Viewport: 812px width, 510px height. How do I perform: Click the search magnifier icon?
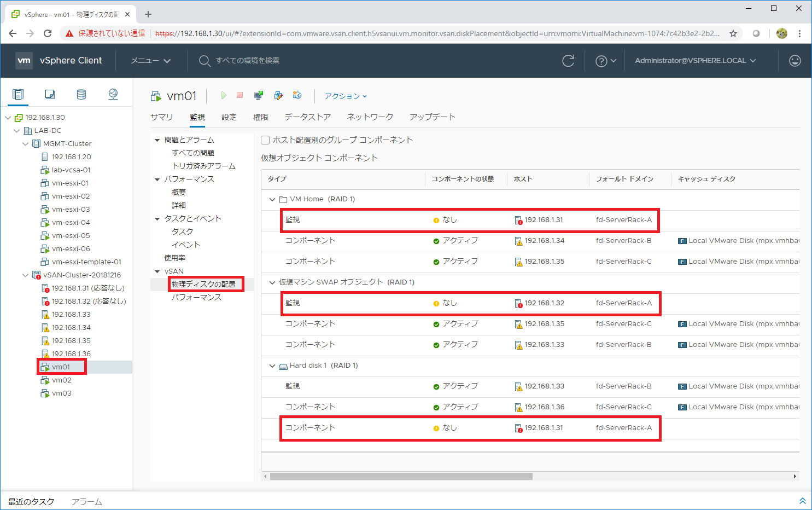204,61
